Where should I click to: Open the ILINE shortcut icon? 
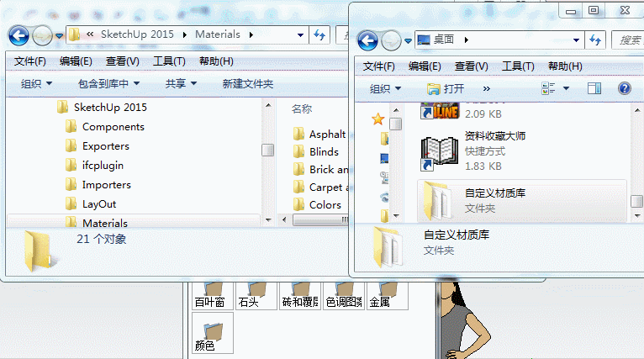440,111
